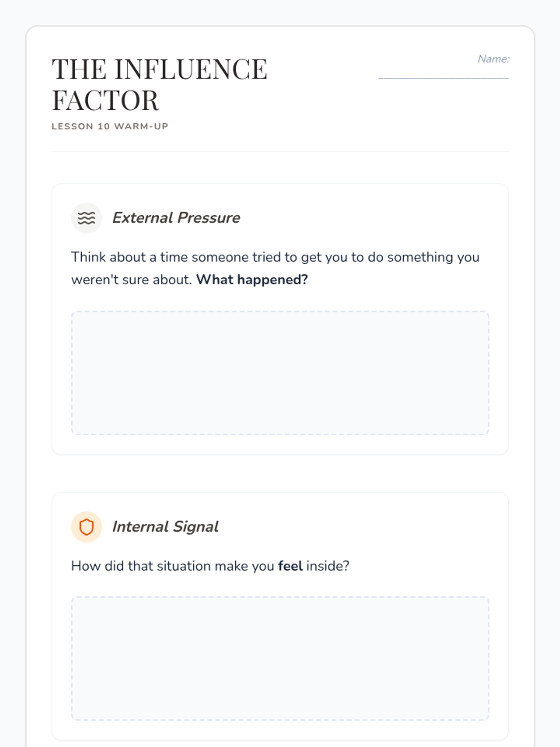Click the answer box under Internal Signal
The height and width of the screenshot is (747, 560).
280,658
